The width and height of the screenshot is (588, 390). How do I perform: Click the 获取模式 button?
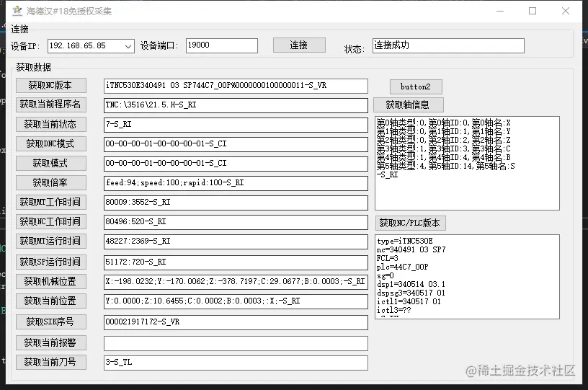tap(51, 164)
